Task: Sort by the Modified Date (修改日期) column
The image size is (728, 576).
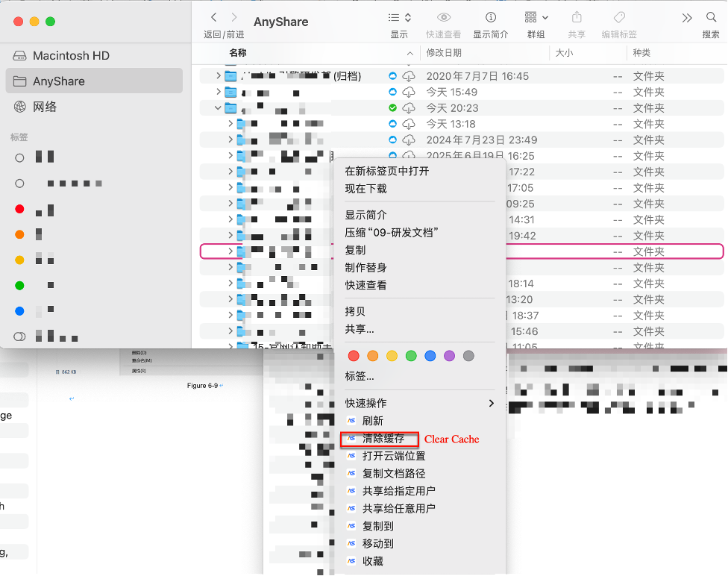Action: [x=444, y=53]
